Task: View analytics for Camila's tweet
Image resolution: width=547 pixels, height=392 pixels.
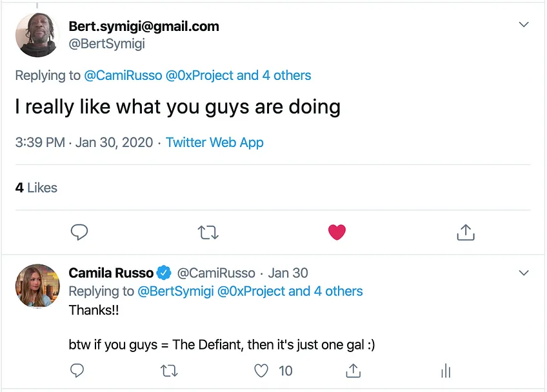Action: [446, 371]
